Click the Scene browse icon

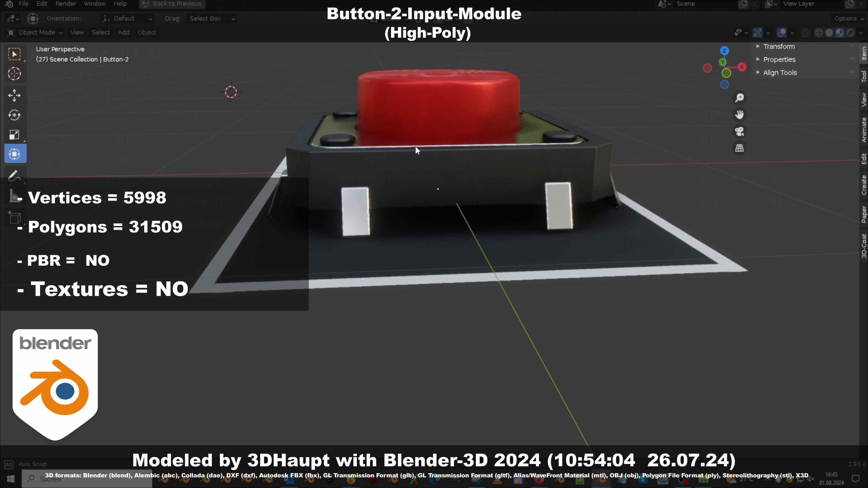[x=665, y=4]
